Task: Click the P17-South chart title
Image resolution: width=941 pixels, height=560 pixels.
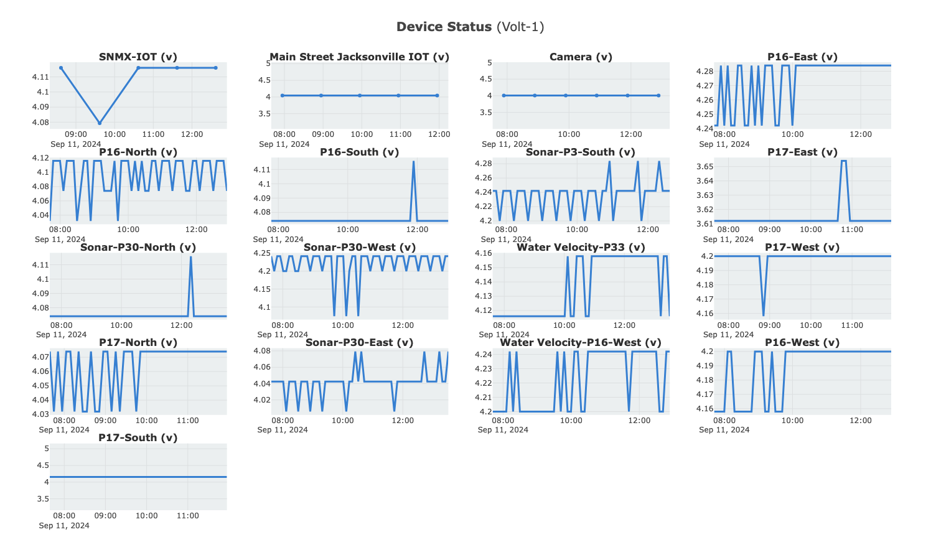Action: pyautogui.click(x=138, y=437)
